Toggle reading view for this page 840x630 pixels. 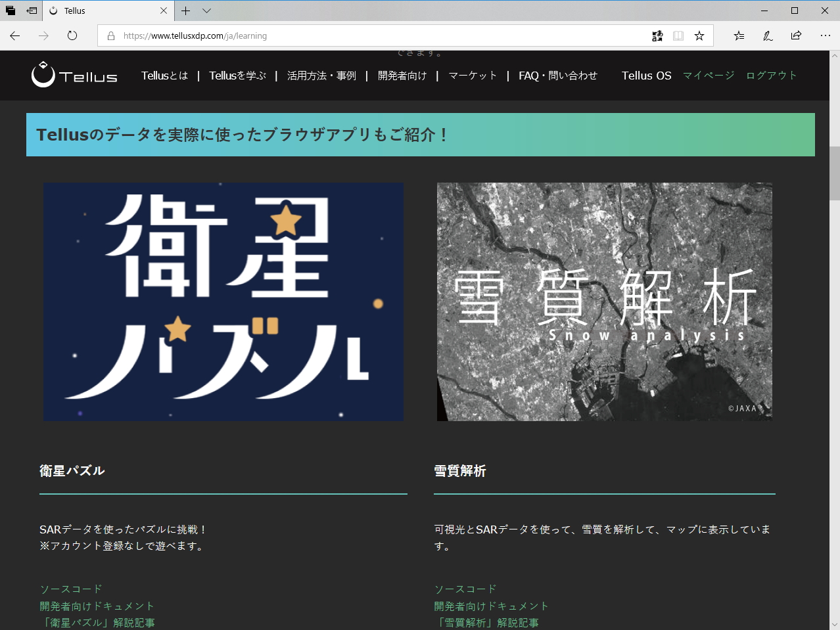678,35
